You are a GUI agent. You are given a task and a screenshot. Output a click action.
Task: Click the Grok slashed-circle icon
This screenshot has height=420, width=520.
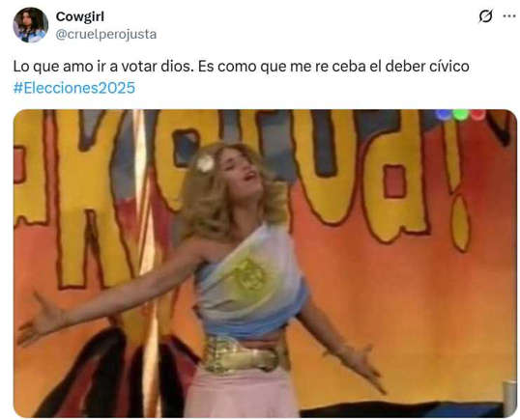485,16
